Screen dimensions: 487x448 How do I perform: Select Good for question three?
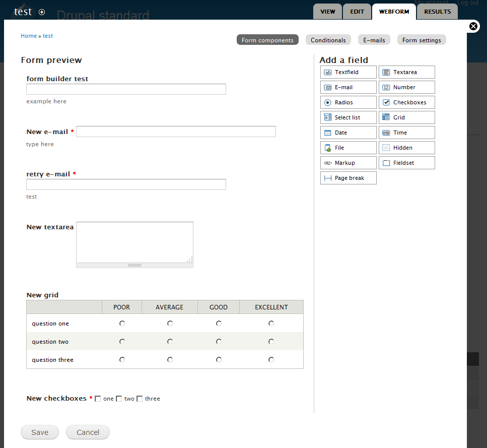219,359
